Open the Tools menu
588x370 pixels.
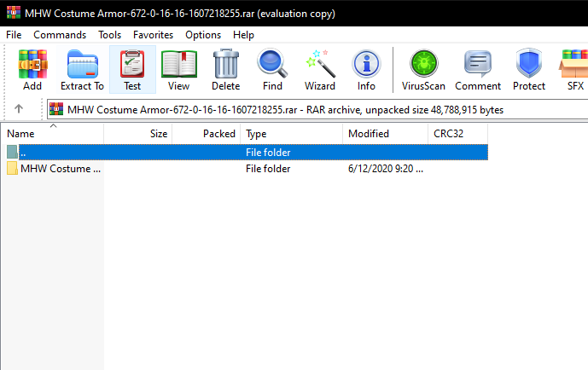click(x=110, y=35)
